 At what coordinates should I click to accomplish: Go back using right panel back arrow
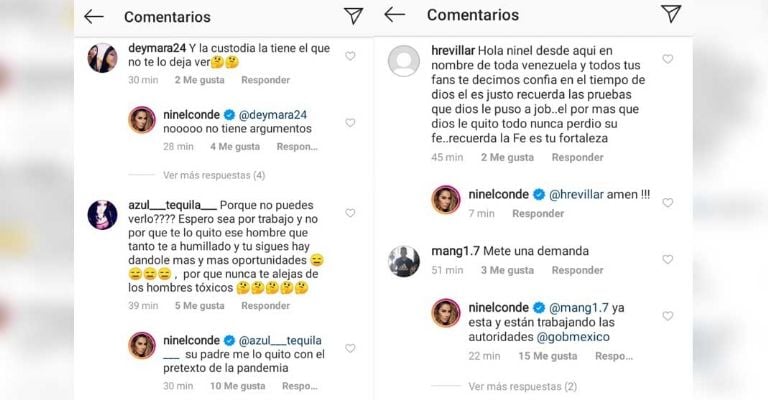point(395,14)
